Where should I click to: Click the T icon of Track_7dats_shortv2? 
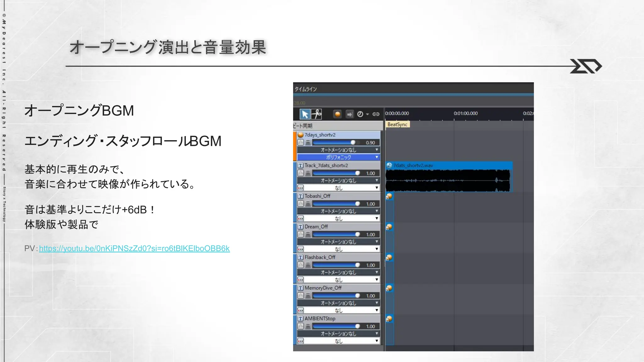click(x=301, y=165)
